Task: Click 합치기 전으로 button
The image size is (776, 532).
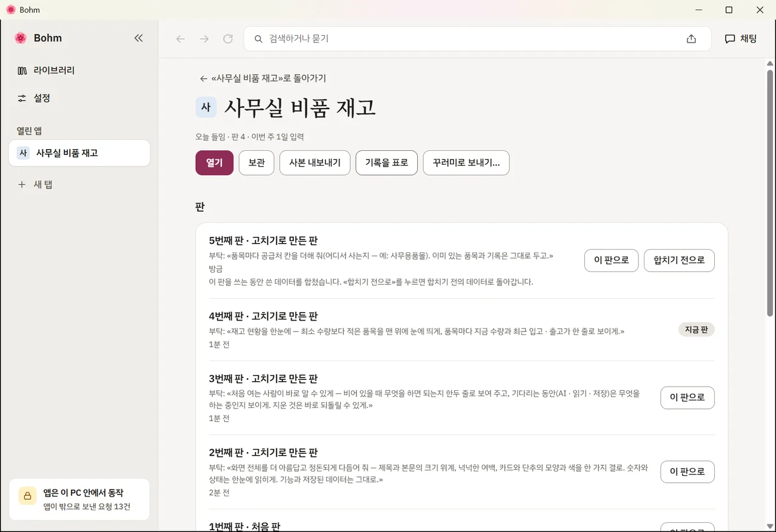Action: (x=679, y=261)
